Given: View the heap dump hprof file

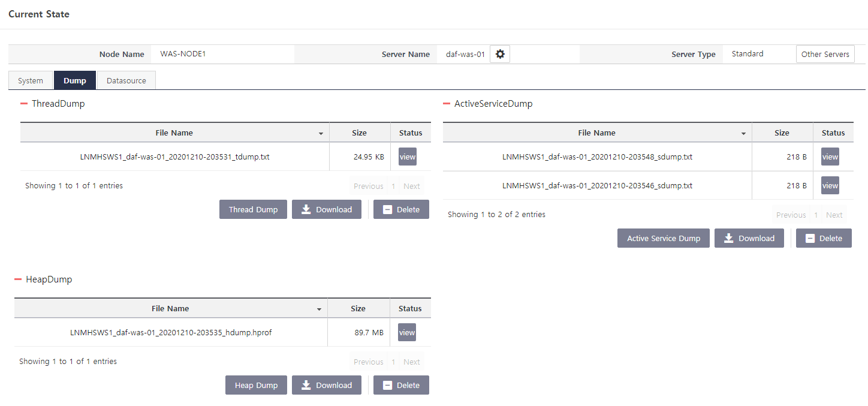Looking at the screenshot, I should 406,332.
